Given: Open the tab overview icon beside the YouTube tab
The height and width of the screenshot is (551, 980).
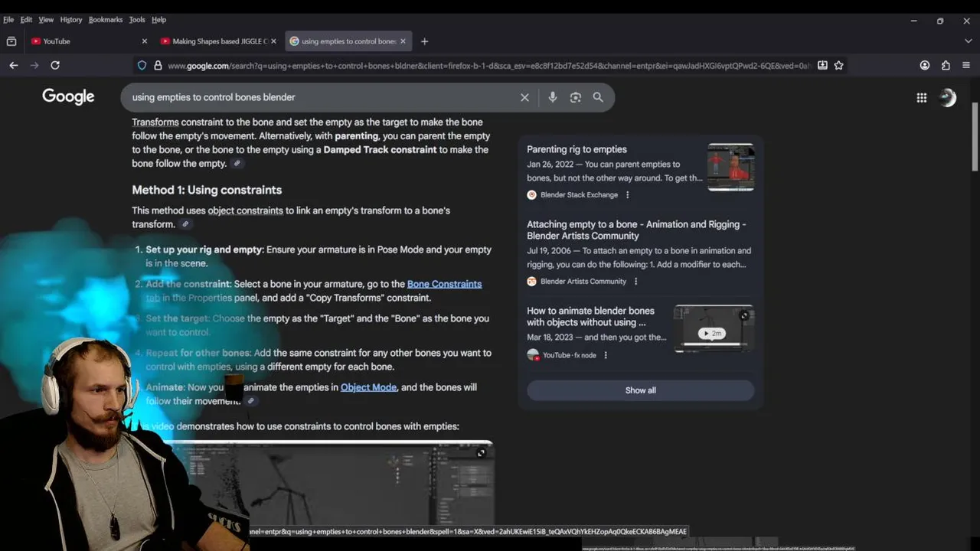Looking at the screenshot, I should point(11,41).
